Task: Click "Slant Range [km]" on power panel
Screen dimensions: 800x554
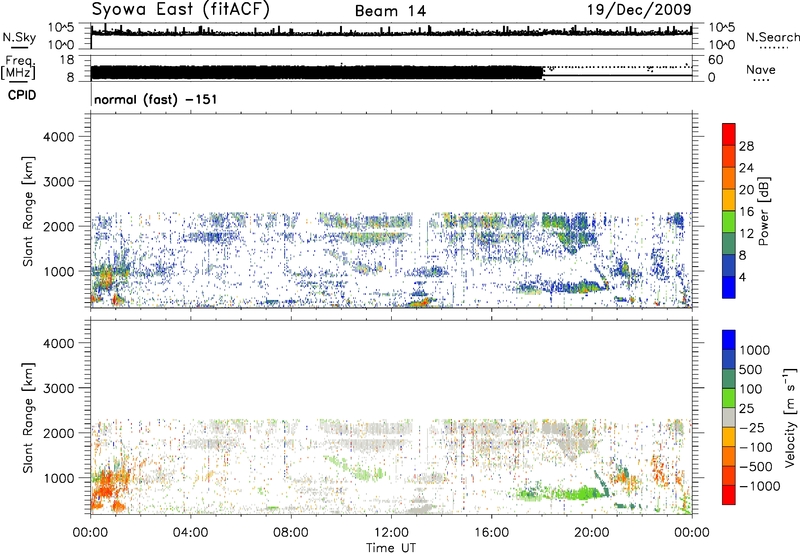Action: click(28, 211)
